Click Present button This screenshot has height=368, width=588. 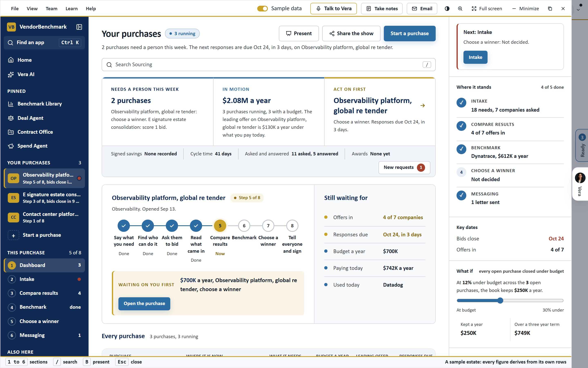299,33
